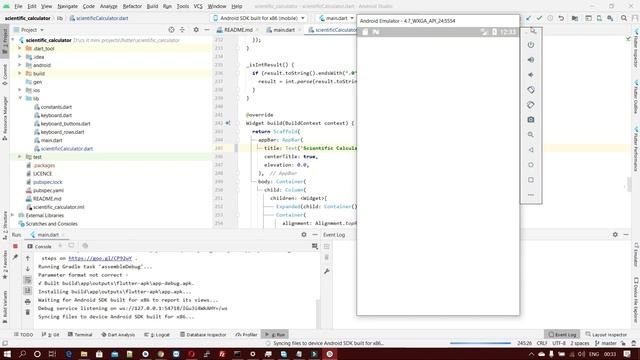Screen dimensions: 640x360
Task: Toggle soft-wrap in Run console
Action: [x=28, y=280]
